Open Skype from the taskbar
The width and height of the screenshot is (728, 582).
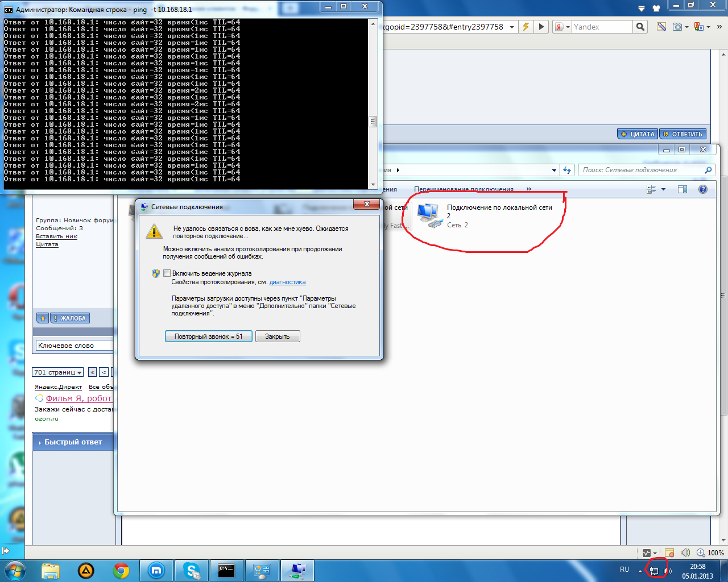click(191, 570)
